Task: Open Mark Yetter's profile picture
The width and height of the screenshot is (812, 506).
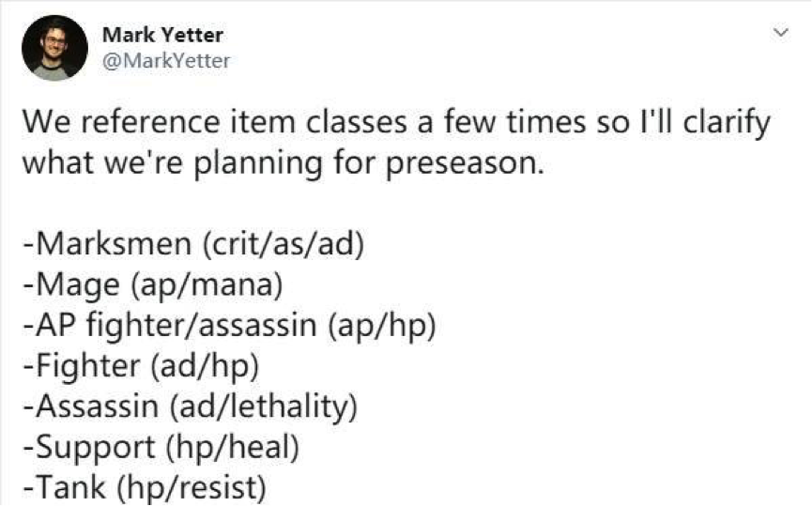Action: pos(54,48)
